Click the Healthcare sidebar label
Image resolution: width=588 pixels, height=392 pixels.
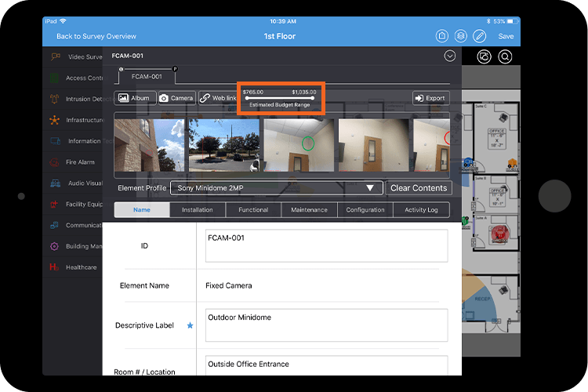point(82,267)
